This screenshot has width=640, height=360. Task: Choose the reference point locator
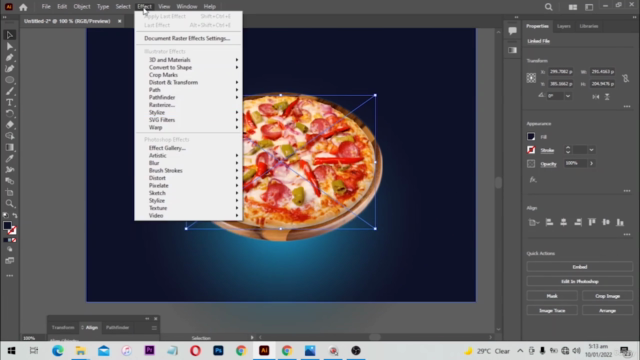click(x=531, y=78)
